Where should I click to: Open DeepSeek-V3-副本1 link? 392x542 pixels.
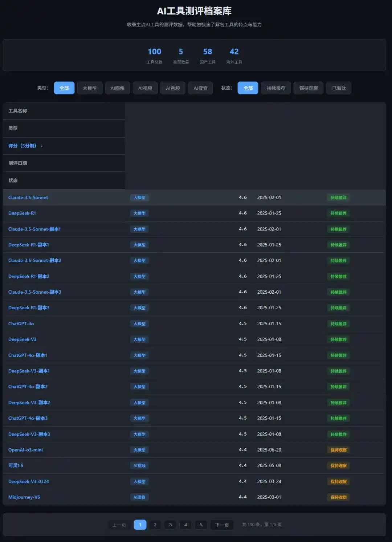[x=29, y=371]
